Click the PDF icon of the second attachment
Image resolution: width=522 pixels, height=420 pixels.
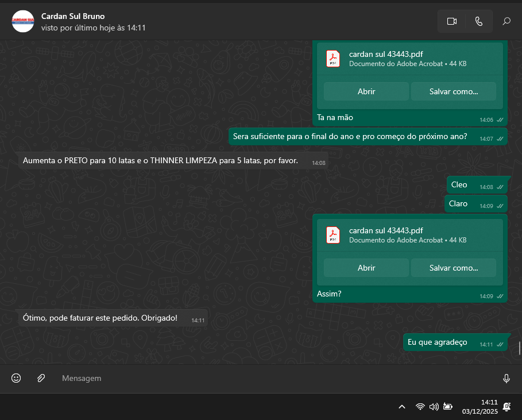(x=333, y=235)
